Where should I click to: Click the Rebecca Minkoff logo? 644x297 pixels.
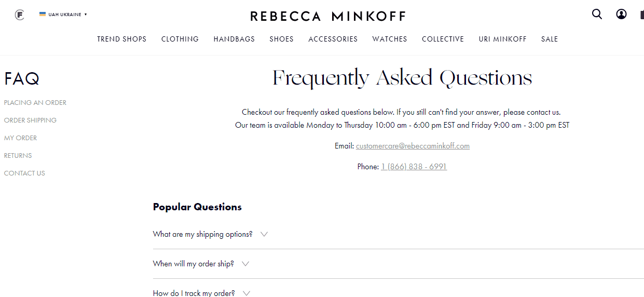pyautogui.click(x=327, y=16)
